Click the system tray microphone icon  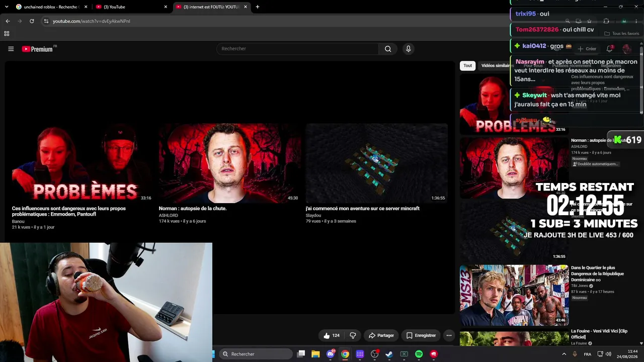click(x=575, y=354)
